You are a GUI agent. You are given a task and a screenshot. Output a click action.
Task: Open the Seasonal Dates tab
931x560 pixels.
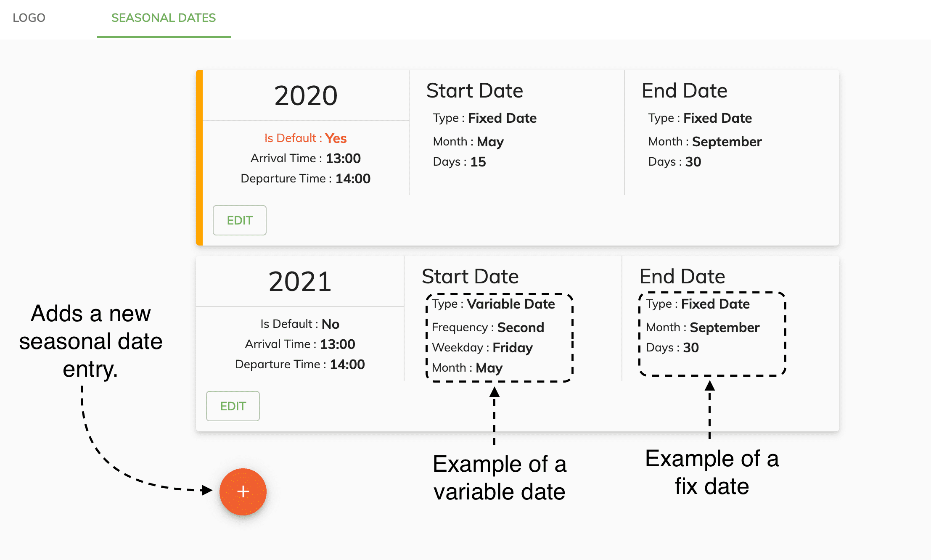click(164, 18)
